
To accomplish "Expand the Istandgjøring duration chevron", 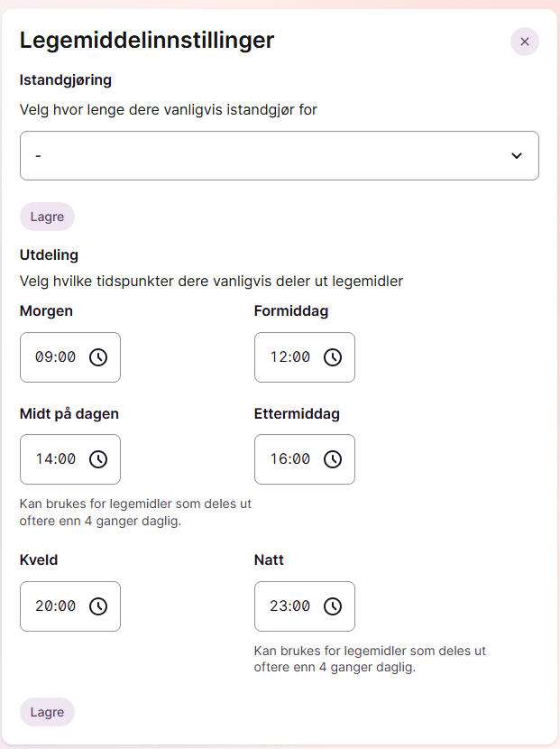I will coord(517,156).
